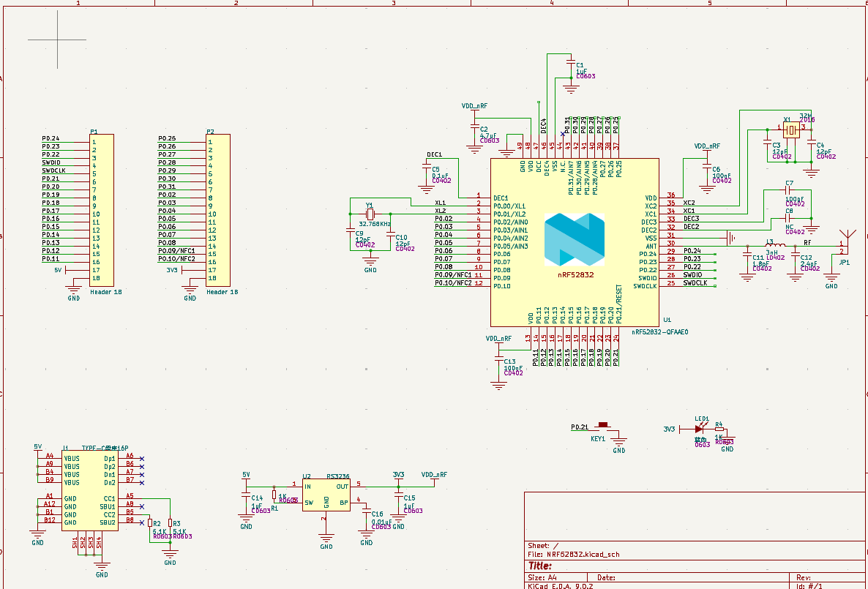Select the C9 12pF capacitor symbol
This screenshot has height=589, width=868.
point(351,230)
